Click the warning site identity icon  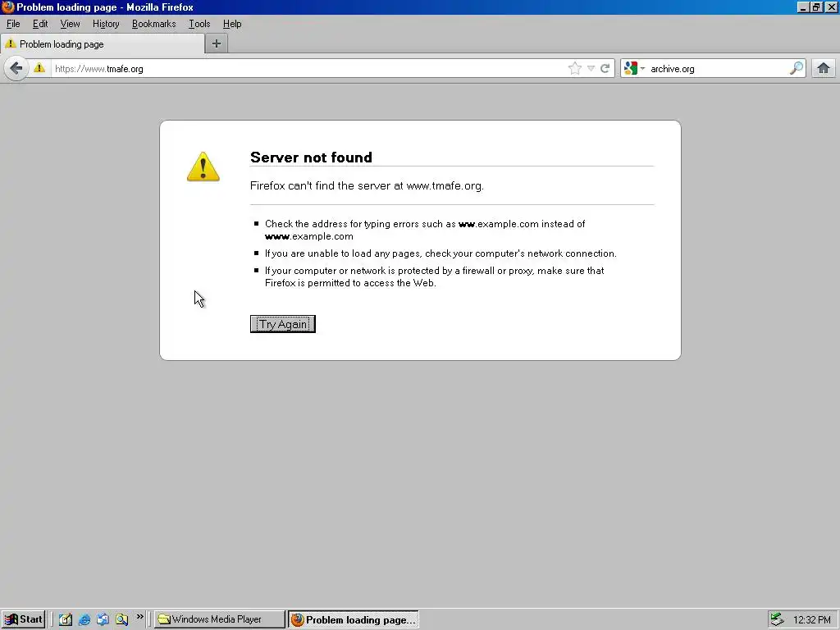point(39,68)
